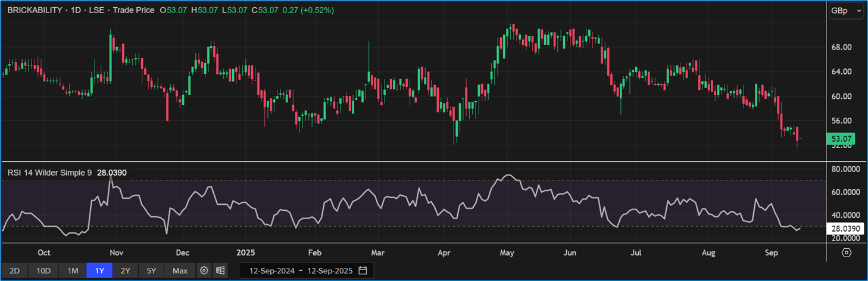Choose the 2Y time range
The width and height of the screenshot is (868, 281).
pos(126,271)
